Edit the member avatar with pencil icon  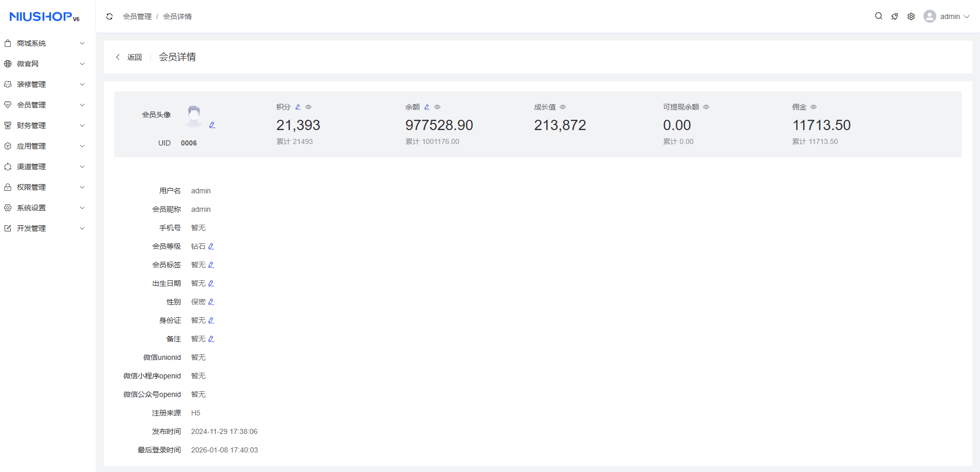pos(212,125)
